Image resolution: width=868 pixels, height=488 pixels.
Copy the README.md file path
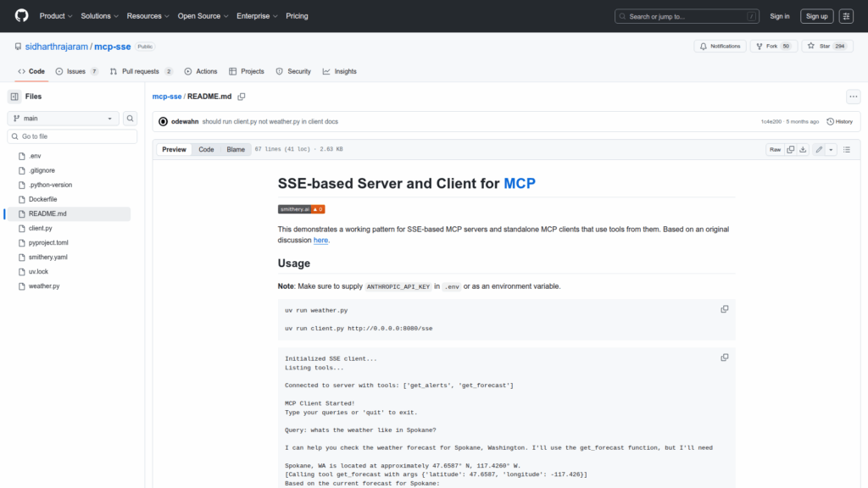242,97
